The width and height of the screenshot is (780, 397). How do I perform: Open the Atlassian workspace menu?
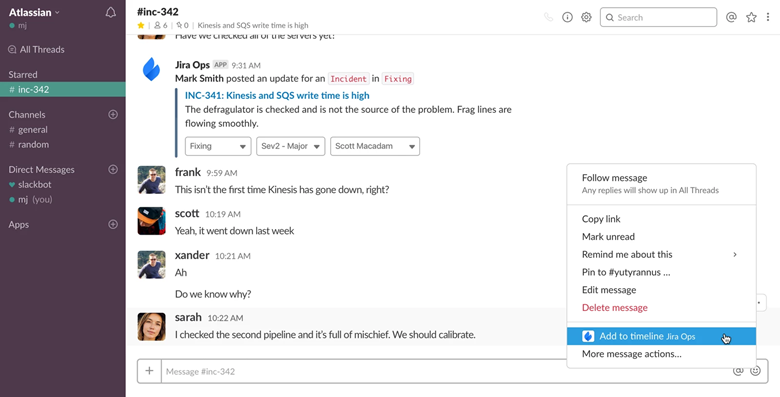click(x=34, y=12)
